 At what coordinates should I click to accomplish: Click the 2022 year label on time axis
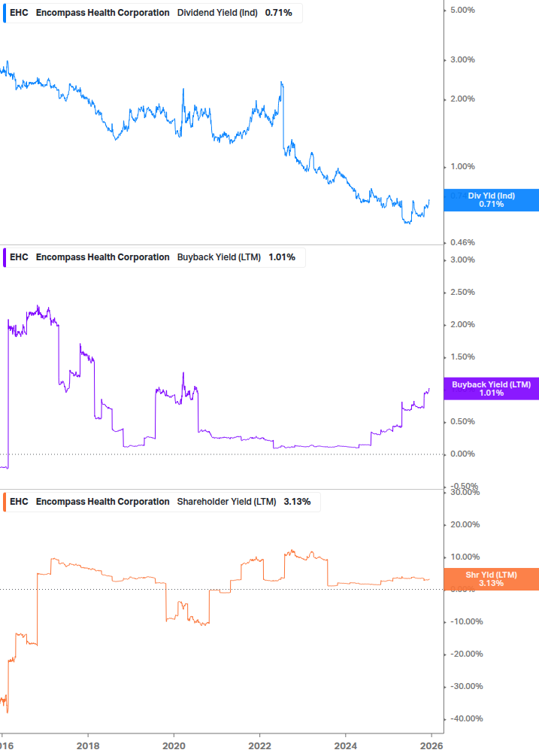tap(259, 746)
